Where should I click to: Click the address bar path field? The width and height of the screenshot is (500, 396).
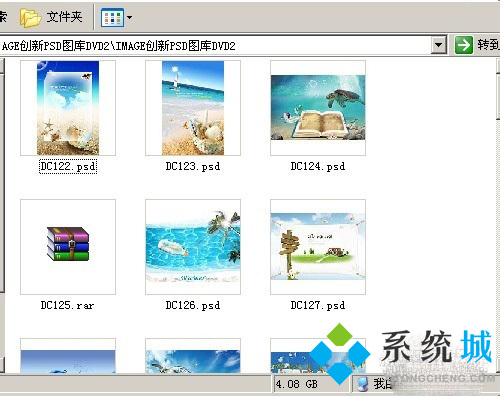pos(215,45)
